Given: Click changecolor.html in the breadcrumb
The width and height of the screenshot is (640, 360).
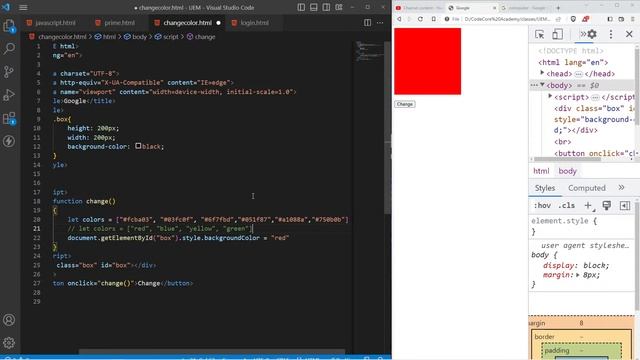Looking at the screenshot, I should (62, 37).
